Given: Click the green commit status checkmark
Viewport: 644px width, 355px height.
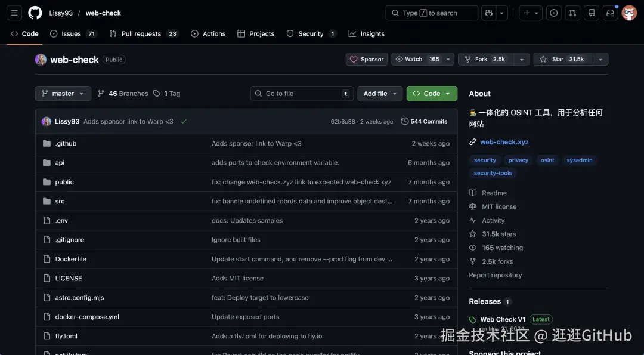Looking at the screenshot, I should (184, 121).
